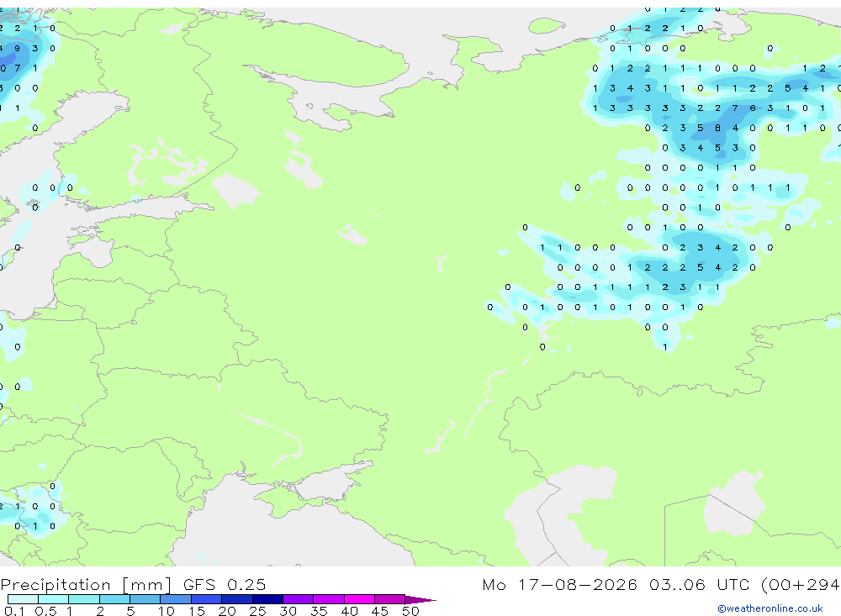This screenshot has height=616, width=841.
Task: Click the 0.1–0.5 mm legend color box
Action: click(x=23, y=599)
